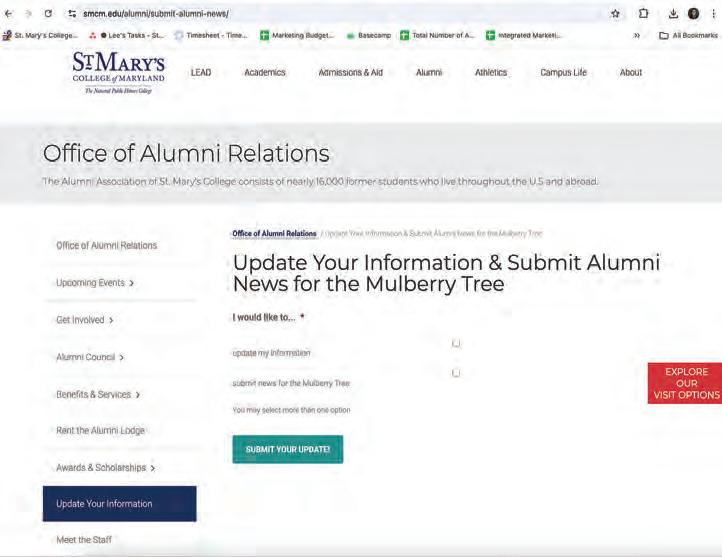Check the "update my information" checkbox
722x557 pixels.
click(x=456, y=343)
